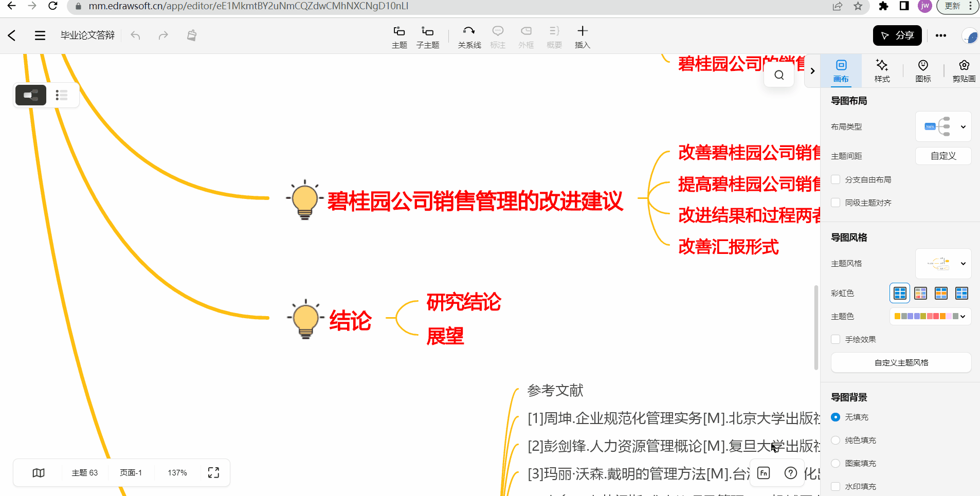
Task: Click the browser 更新 update button
Action: tap(953, 6)
